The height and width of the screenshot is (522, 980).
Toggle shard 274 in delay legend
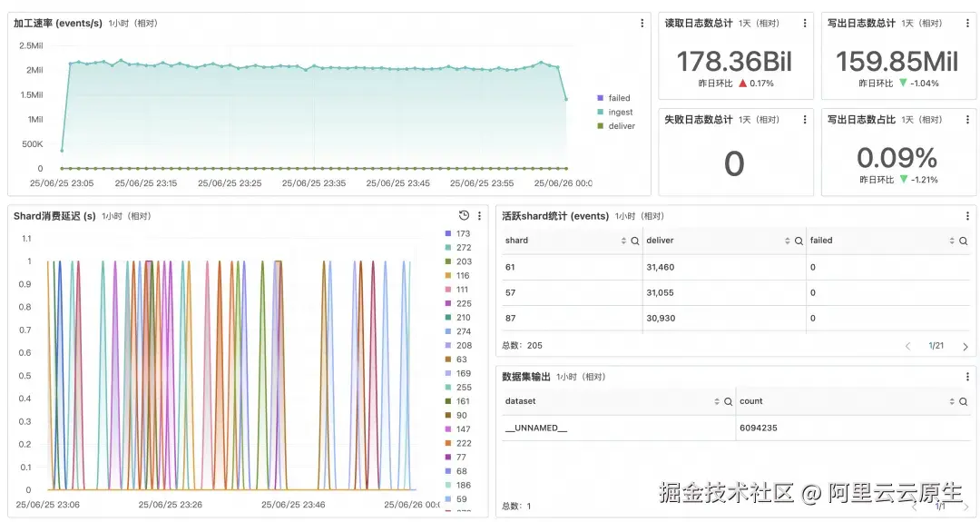(x=458, y=331)
